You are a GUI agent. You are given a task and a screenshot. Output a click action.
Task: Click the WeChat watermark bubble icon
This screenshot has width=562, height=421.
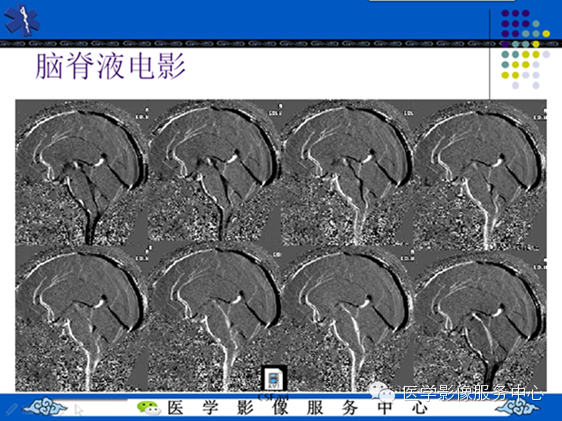(x=382, y=392)
